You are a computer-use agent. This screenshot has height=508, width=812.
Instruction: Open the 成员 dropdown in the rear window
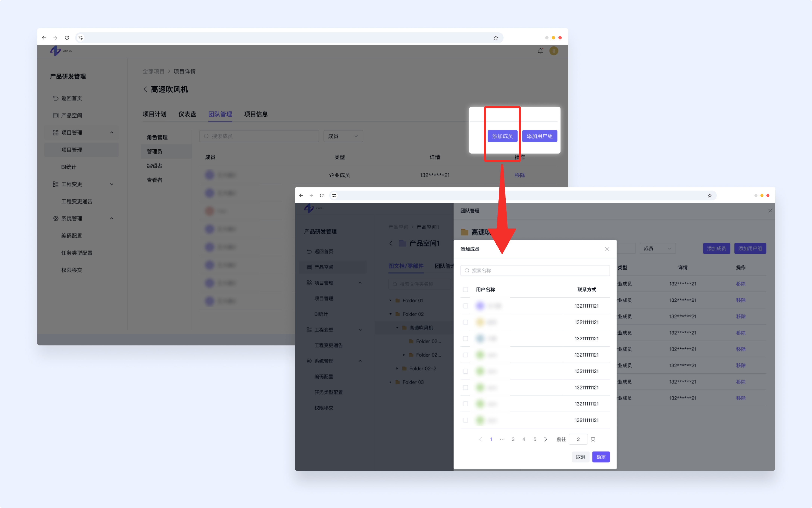[x=343, y=136]
